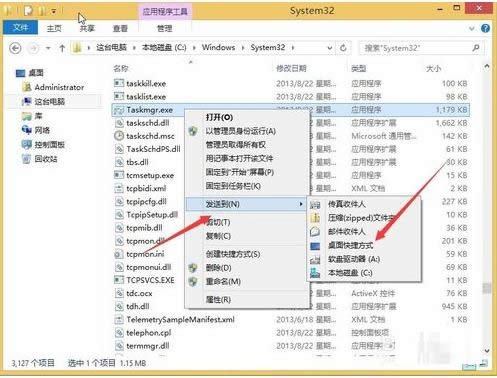Select the TelemetrySampleManifest.xml file
497x378 pixels.
[180, 319]
